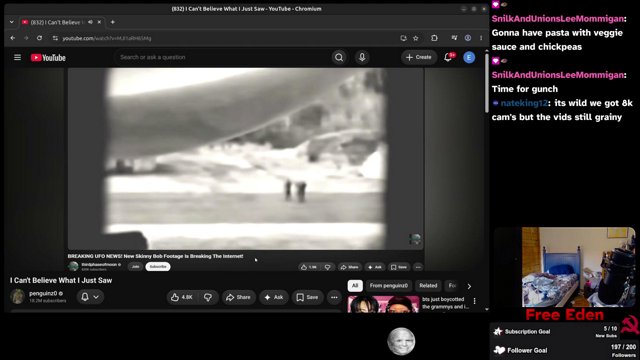Viewport: 640px width, 360px height.
Task: Bookmark this page with the star icon
Action: click(x=416, y=38)
